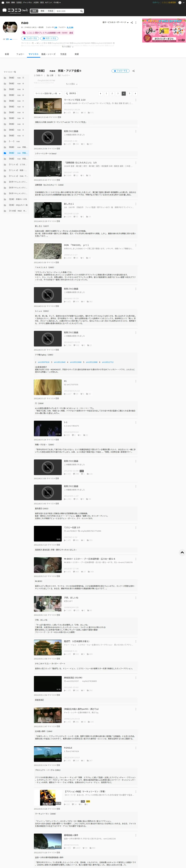The height and width of the screenshot is (868, 186).
Task: Click folder icon of 【音楽】 邦楽PV・VTR mylist
Action: point(5,199)
